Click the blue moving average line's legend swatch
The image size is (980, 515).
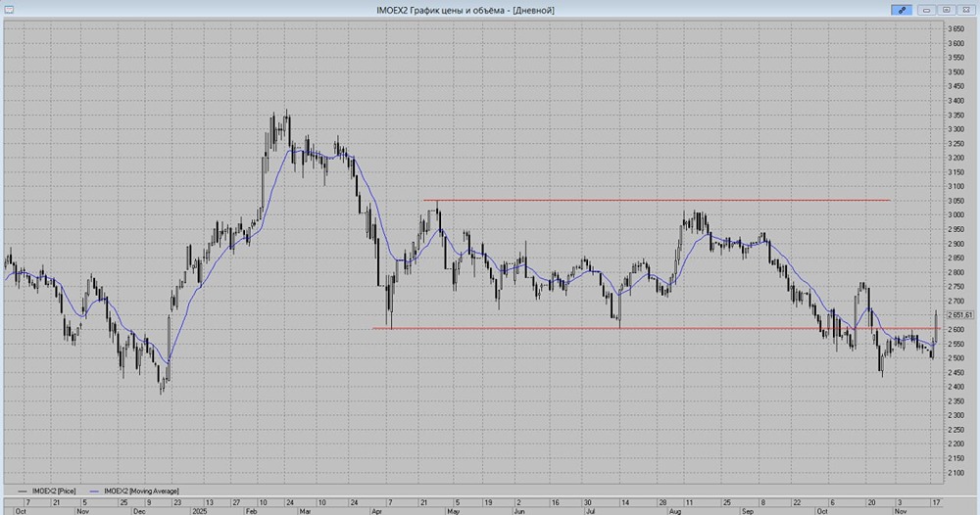pyautogui.click(x=95, y=490)
